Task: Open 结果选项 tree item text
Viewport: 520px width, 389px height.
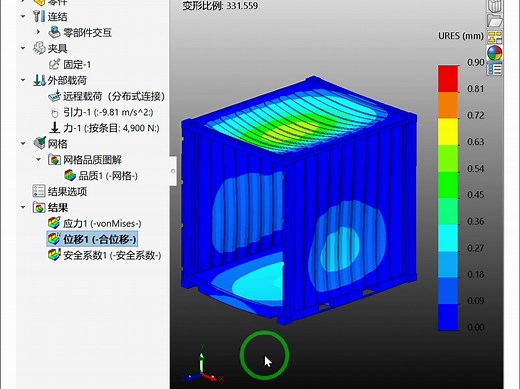Action: tap(67, 191)
